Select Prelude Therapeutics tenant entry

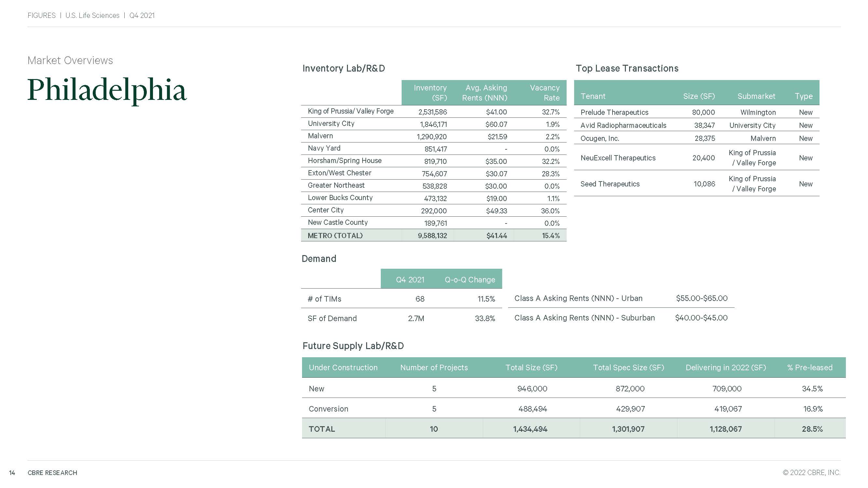pyautogui.click(x=614, y=112)
